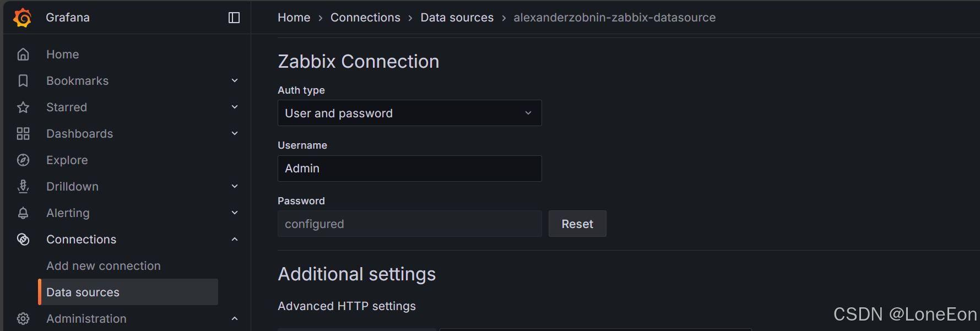Expand the Alerting section chevron
This screenshot has height=331, width=980.
point(235,213)
